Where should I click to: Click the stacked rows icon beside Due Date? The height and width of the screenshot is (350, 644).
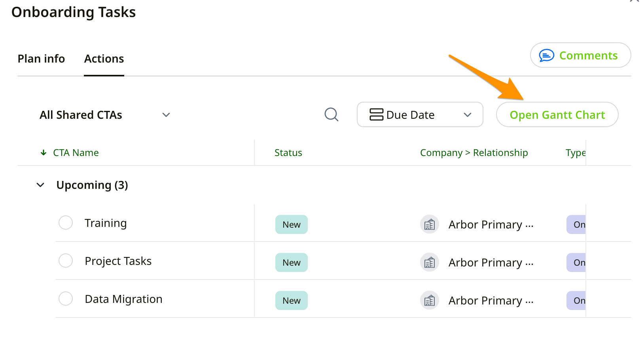(x=376, y=115)
